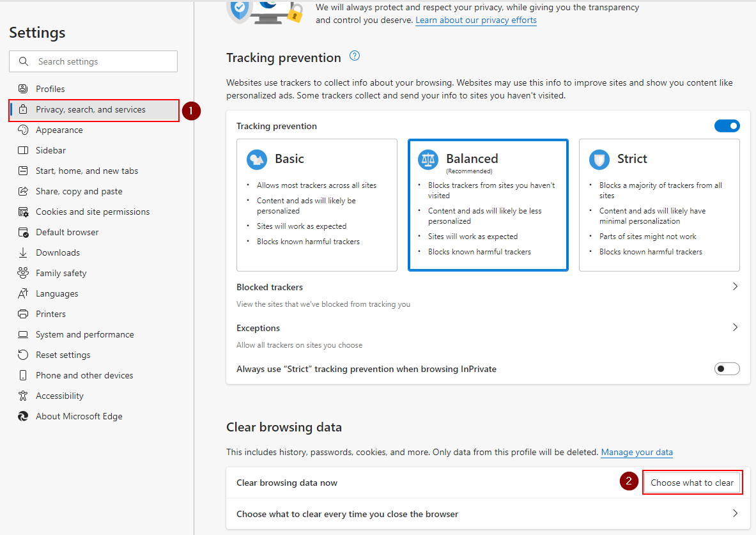Click the About Microsoft Edge icon

tap(23, 416)
